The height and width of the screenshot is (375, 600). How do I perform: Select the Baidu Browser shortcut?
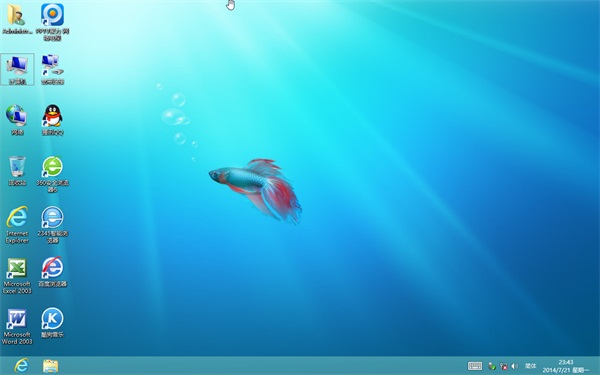(52, 272)
